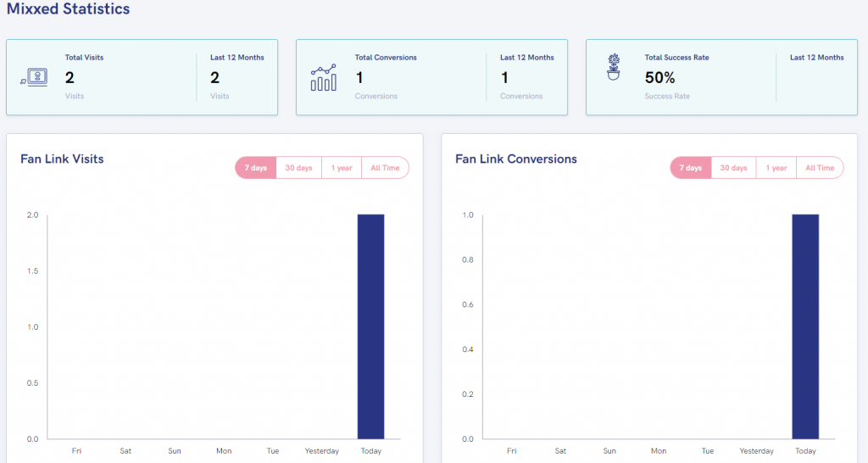Switch Fan Link Conversions to 30 days

[733, 168]
